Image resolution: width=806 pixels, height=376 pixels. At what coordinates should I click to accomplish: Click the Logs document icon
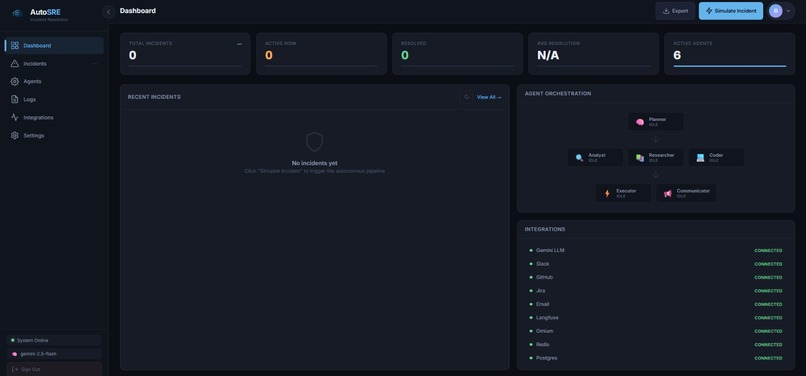pyautogui.click(x=14, y=99)
